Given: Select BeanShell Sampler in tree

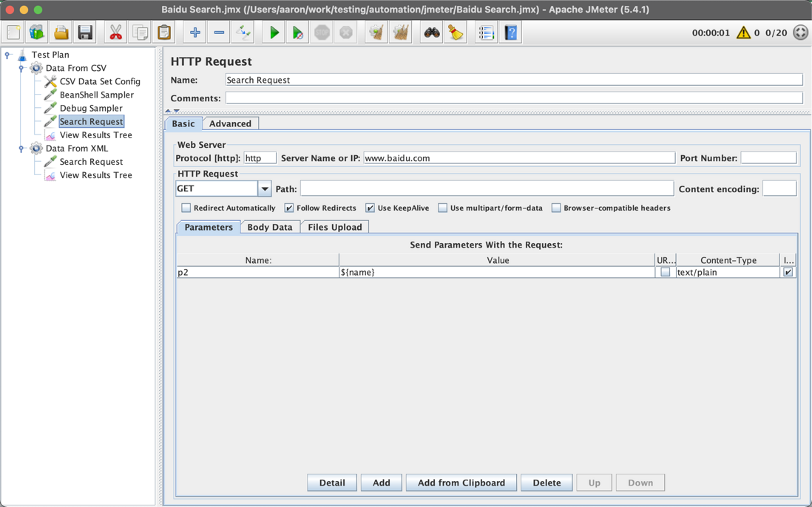Looking at the screenshot, I should click(x=96, y=95).
